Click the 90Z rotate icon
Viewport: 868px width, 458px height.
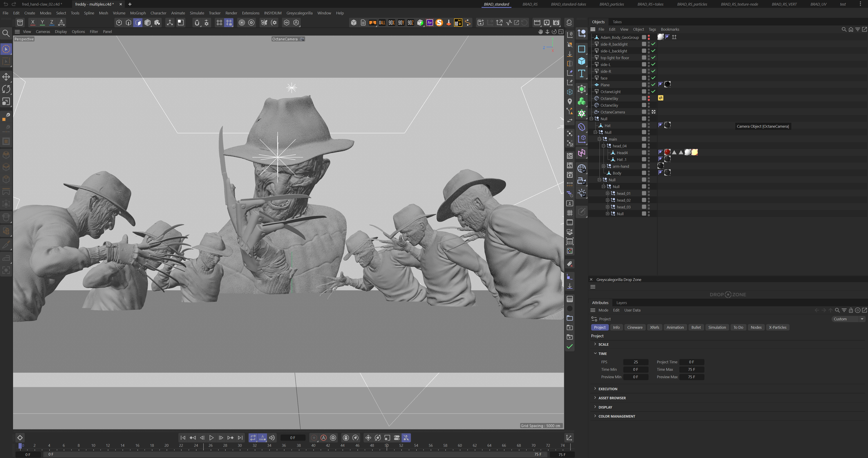point(410,23)
